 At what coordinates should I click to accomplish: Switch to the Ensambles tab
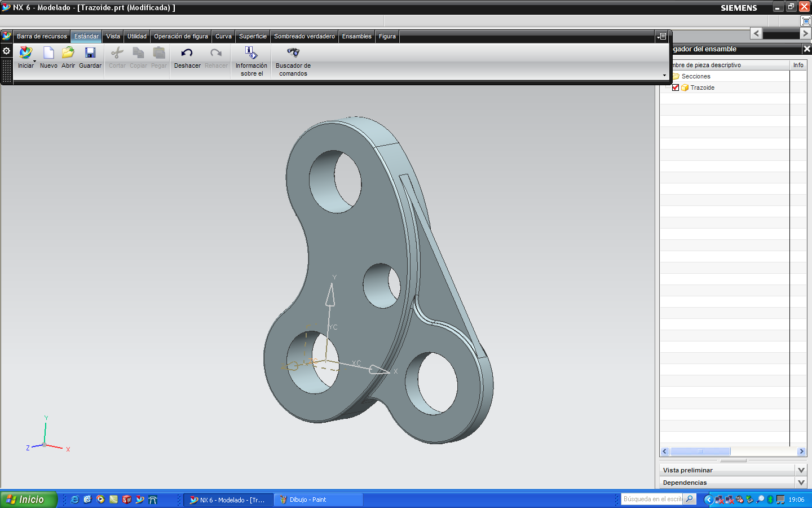click(x=357, y=36)
